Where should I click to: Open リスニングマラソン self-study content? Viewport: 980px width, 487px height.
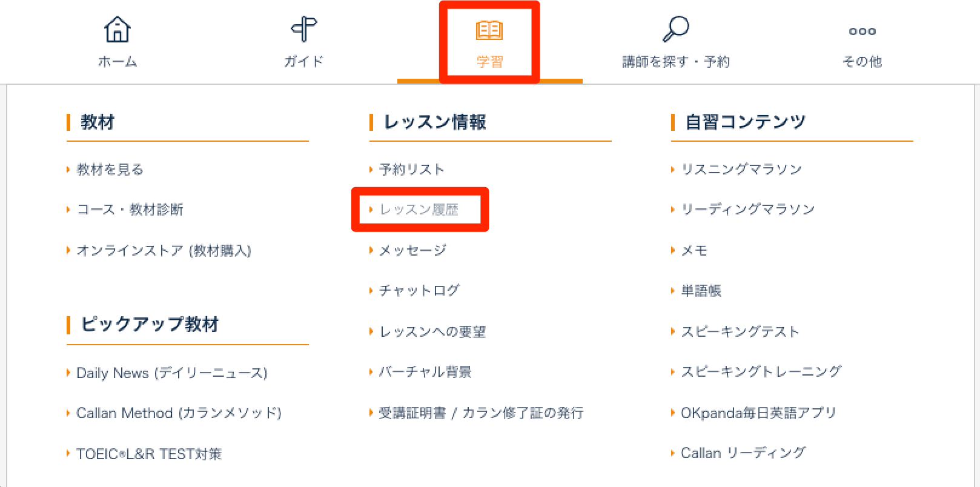point(741,170)
